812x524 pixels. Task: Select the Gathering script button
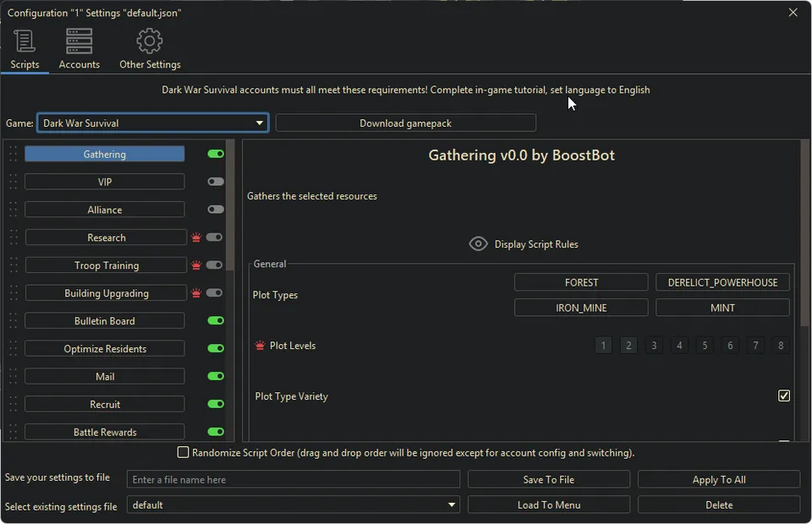pyautogui.click(x=105, y=154)
